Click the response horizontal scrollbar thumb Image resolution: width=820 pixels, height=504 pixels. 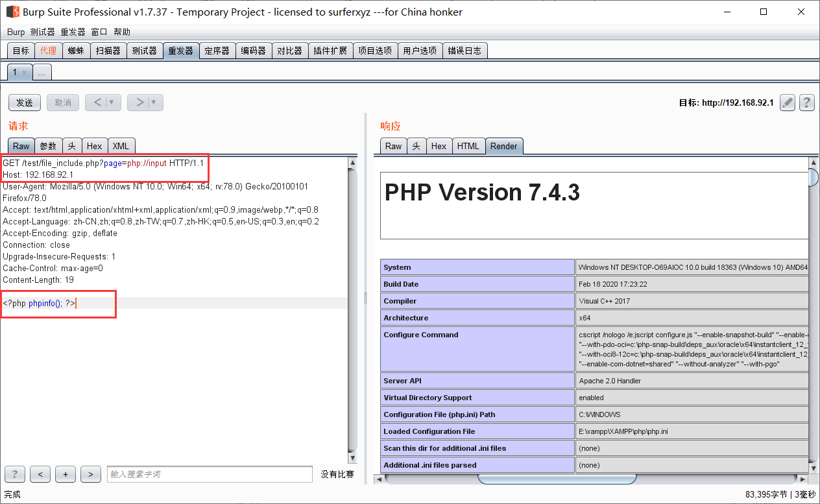tap(557, 479)
